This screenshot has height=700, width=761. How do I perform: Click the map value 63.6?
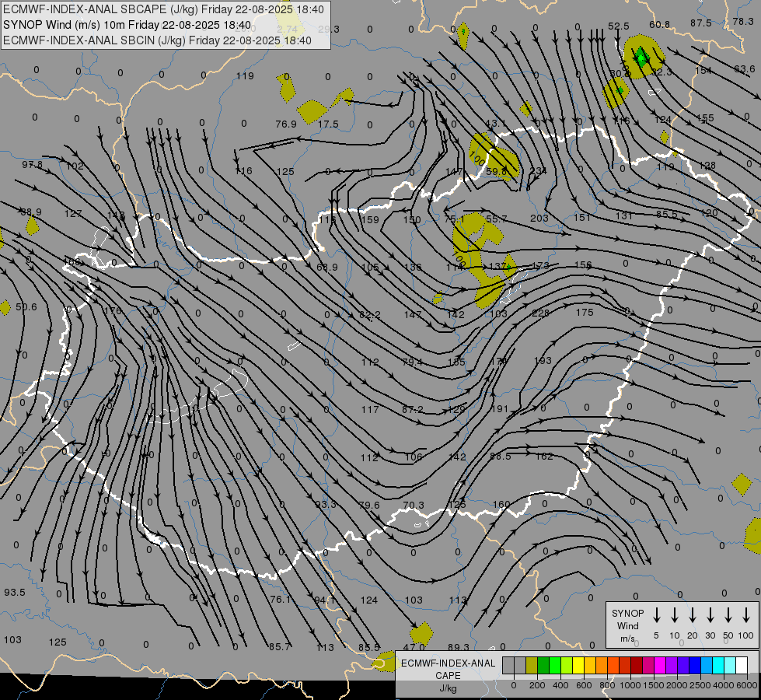pos(745,69)
